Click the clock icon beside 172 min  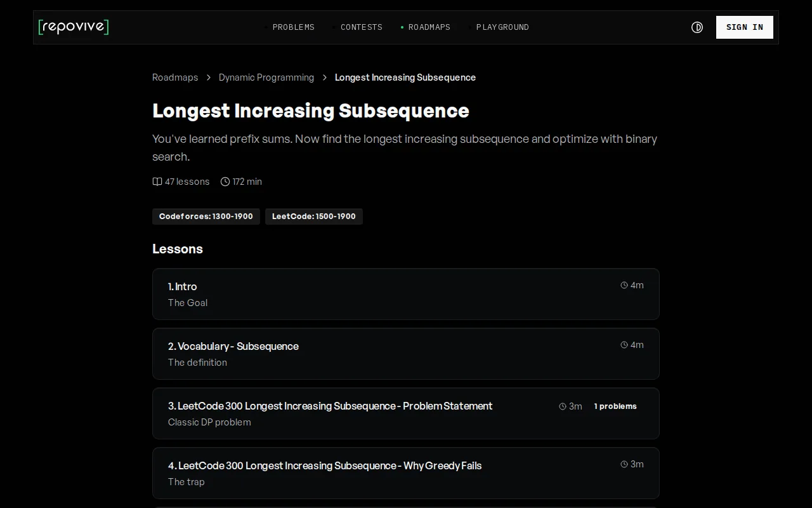(225, 182)
